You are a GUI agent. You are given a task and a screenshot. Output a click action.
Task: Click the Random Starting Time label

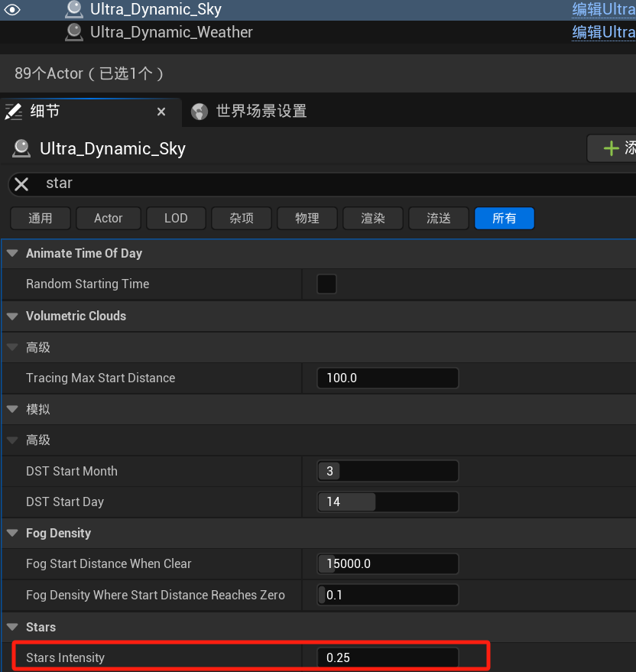(x=87, y=284)
